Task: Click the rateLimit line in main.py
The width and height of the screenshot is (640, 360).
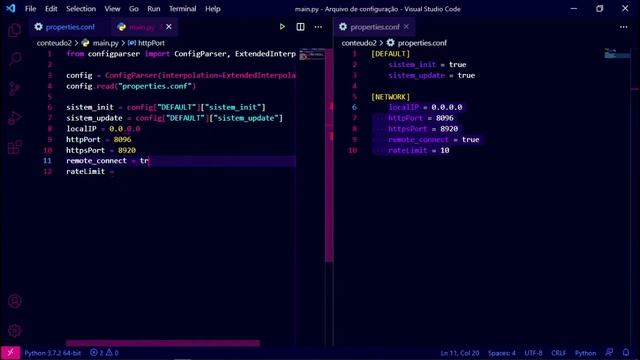Action: coord(90,171)
